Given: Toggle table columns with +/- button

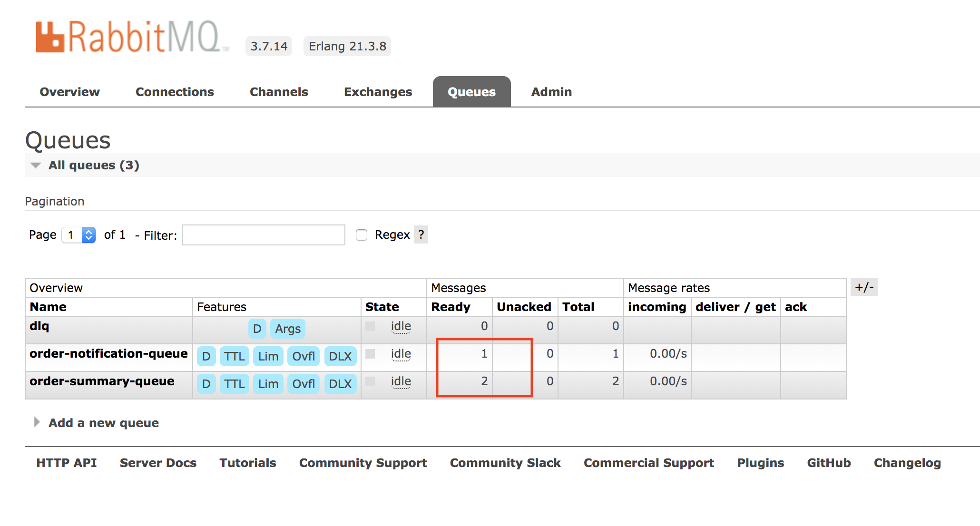Looking at the screenshot, I should (x=864, y=287).
